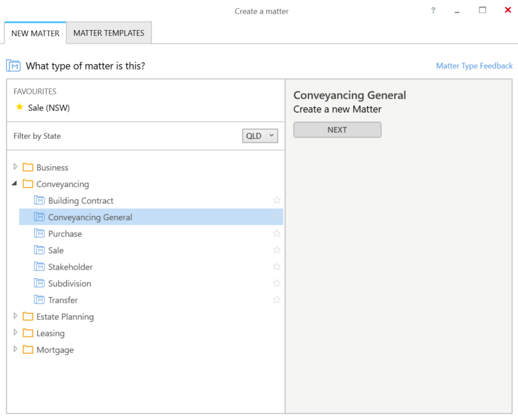Image resolution: width=518 pixels, height=420 pixels.
Task: Click the help question mark icon
Action: (433, 10)
